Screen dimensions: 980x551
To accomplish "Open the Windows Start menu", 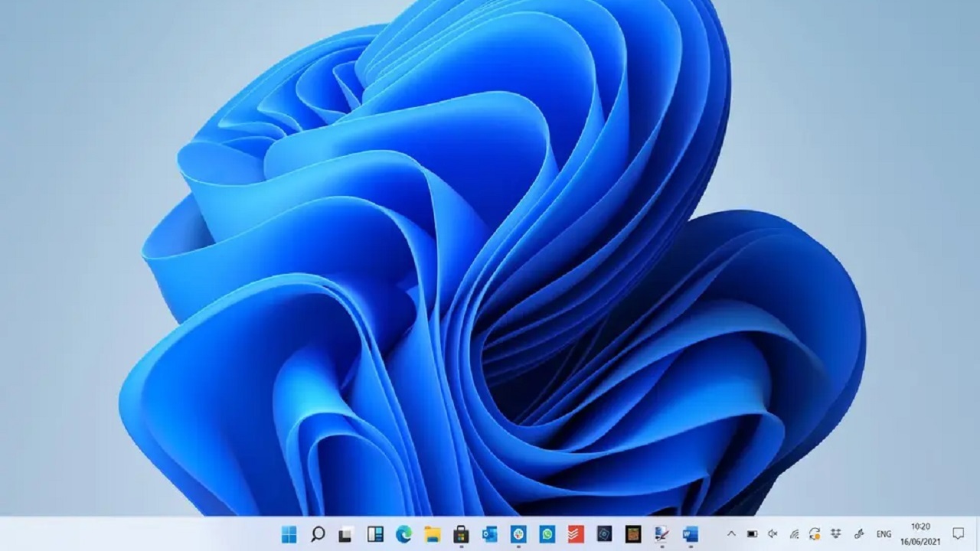I will pos(289,534).
